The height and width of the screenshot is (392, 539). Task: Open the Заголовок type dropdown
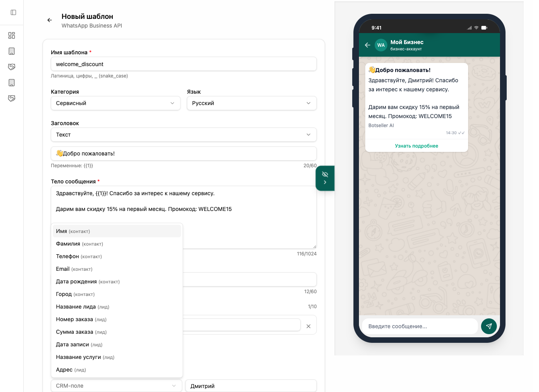184,135
